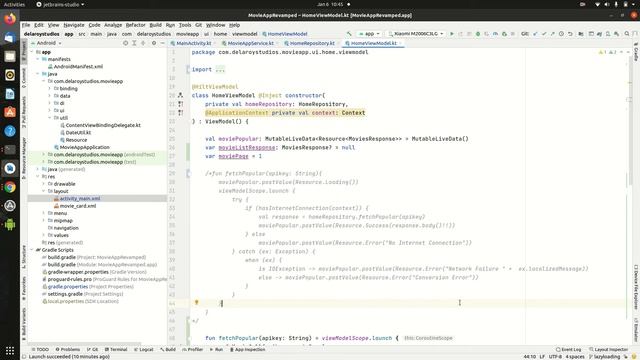Click the Git commit checkmark icon
This screenshot has width=640, height=360.
pyautogui.click(x=544, y=34)
